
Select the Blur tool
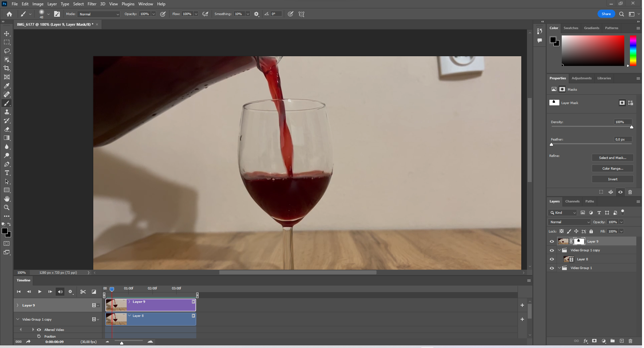(x=7, y=147)
